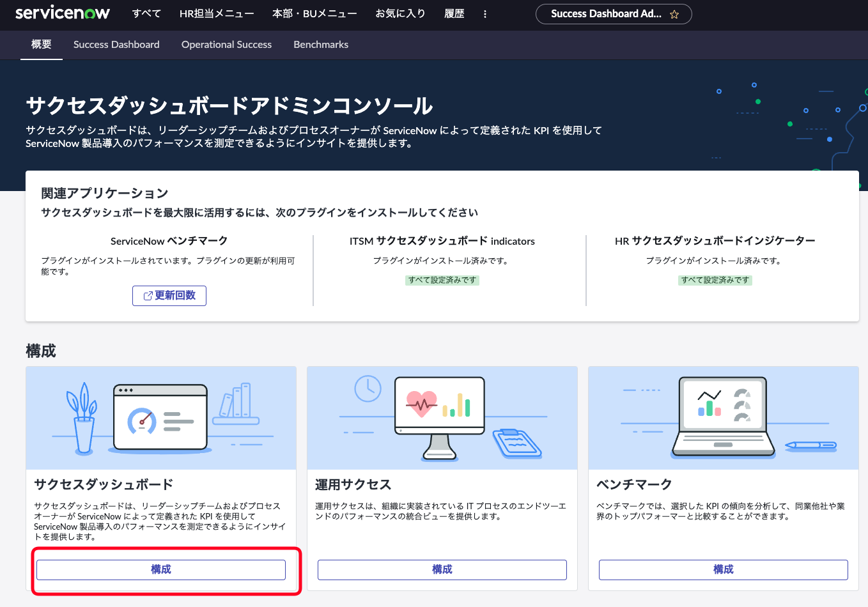This screenshot has width=868, height=607.
Task: Click the ITSM すべて設定済みです status badge
Action: click(x=442, y=280)
